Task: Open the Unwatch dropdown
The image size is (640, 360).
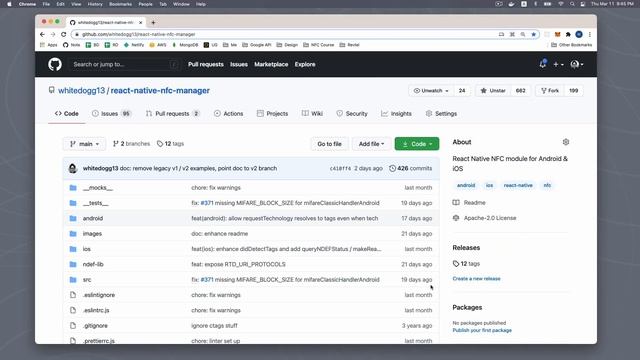Action: 431,91
